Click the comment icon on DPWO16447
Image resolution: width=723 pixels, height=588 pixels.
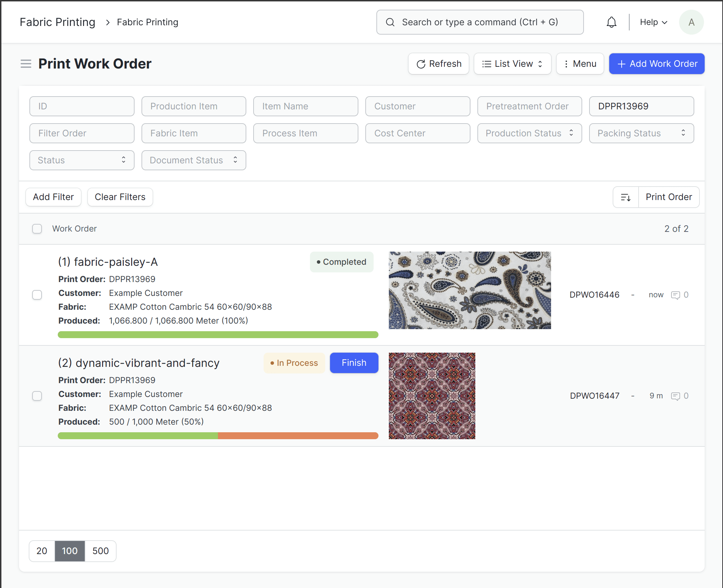point(676,396)
